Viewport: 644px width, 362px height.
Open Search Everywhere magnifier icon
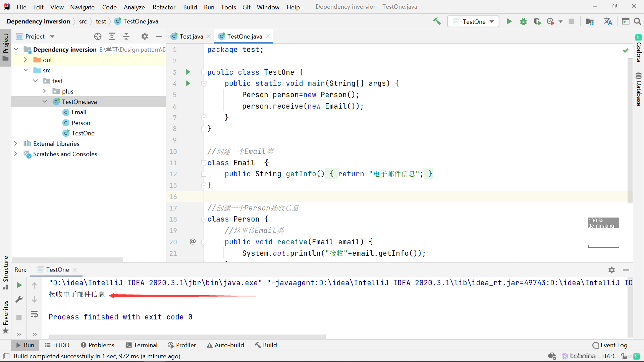[637, 21]
